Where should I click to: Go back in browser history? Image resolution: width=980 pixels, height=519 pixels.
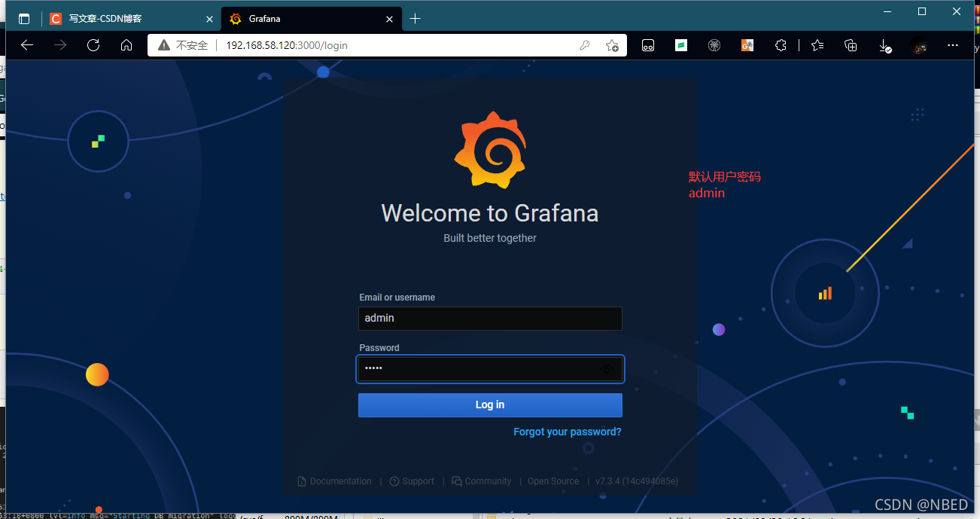(27, 45)
